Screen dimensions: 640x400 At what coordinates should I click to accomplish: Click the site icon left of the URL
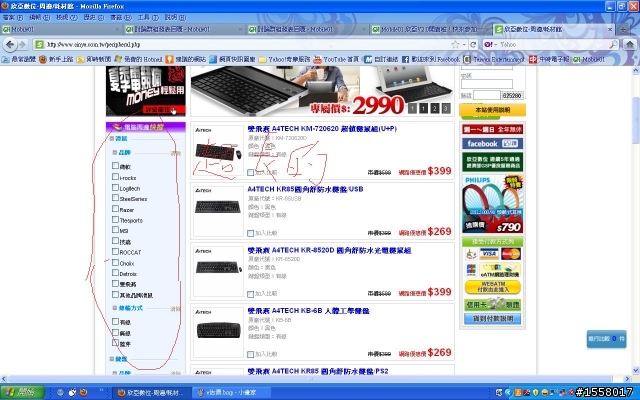(x=39, y=44)
